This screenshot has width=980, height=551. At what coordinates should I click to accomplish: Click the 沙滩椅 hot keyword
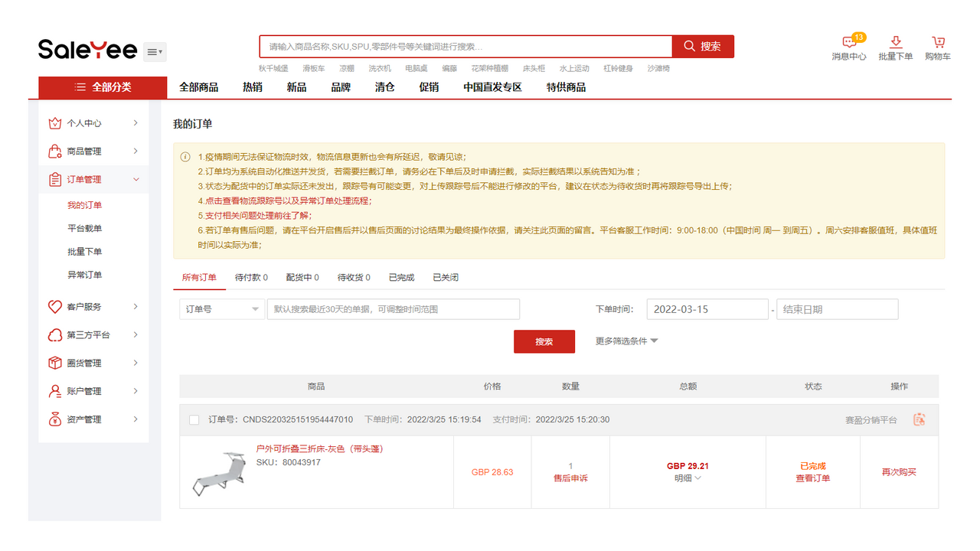(658, 69)
